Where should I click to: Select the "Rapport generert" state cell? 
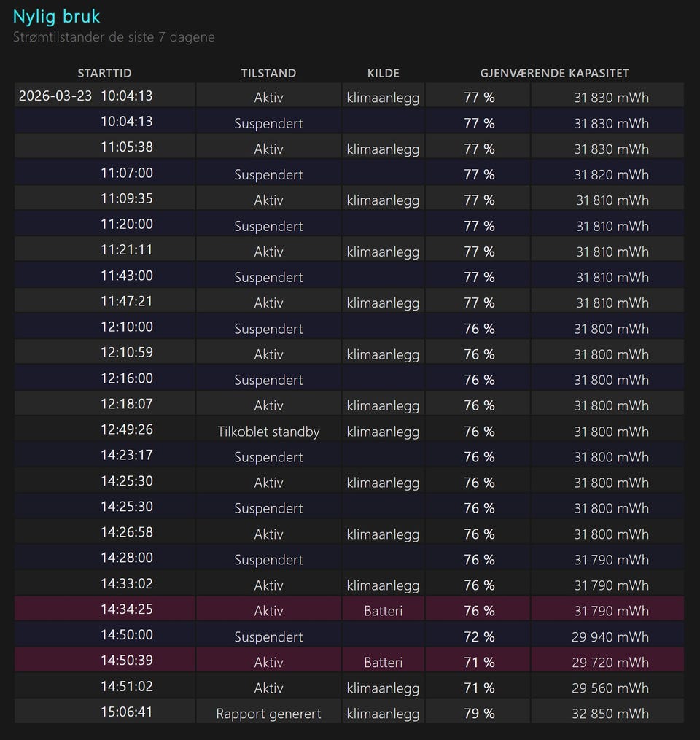coord(268,714)
